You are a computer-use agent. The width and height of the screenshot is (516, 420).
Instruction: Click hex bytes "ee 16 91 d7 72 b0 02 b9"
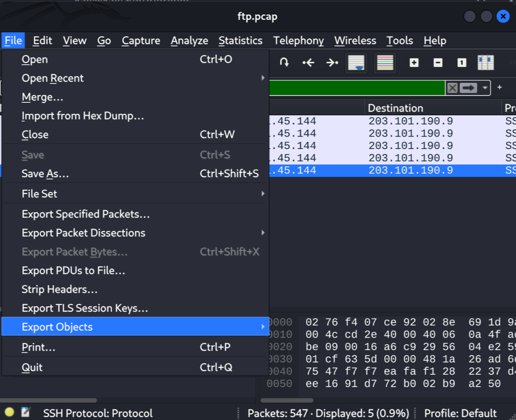(380, 383)
